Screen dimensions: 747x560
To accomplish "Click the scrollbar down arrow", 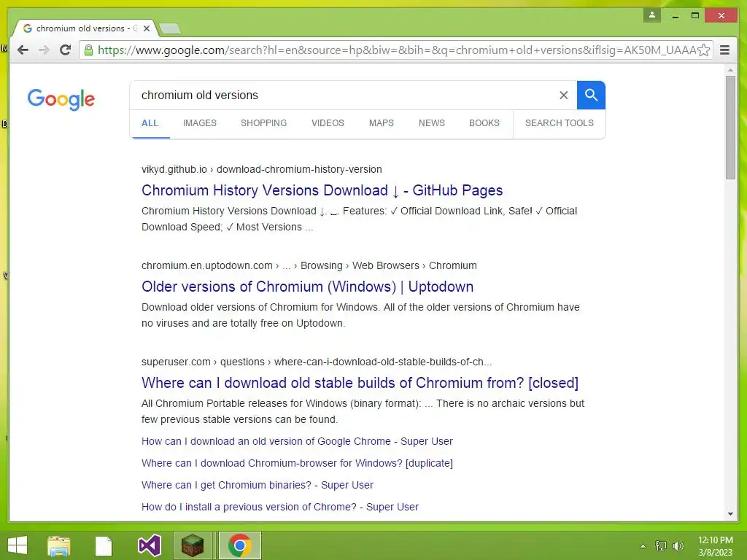I will (730, 514).
